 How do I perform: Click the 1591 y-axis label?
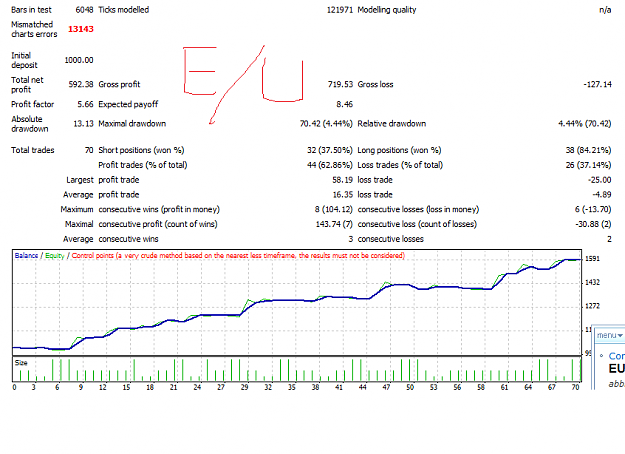(x=592, y=259)
